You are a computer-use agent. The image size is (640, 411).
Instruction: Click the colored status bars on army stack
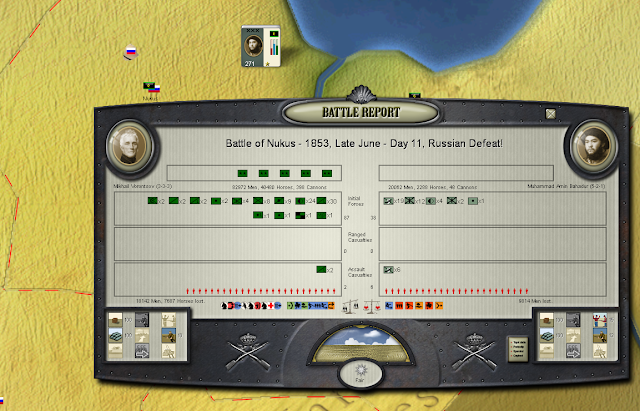pos(274,47)
